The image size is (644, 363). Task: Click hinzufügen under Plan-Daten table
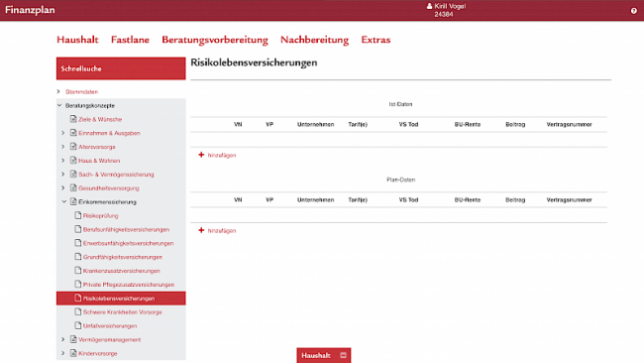tap(222, 231)
